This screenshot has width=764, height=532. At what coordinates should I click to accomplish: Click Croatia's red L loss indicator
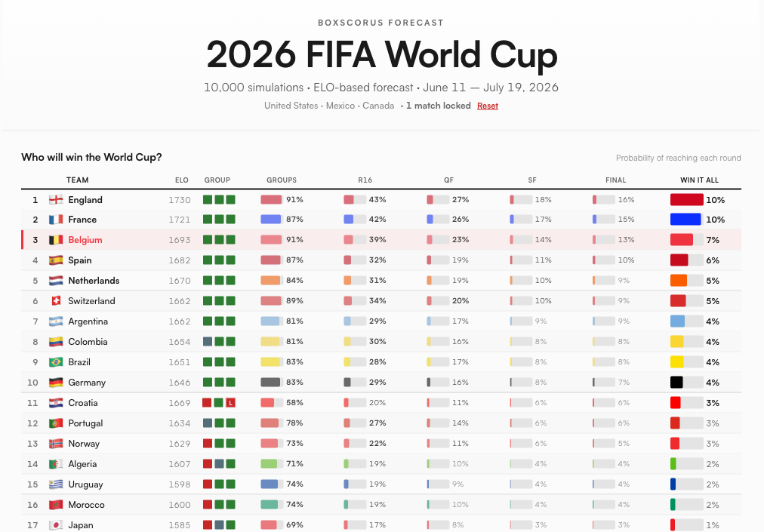pos(229,402)
